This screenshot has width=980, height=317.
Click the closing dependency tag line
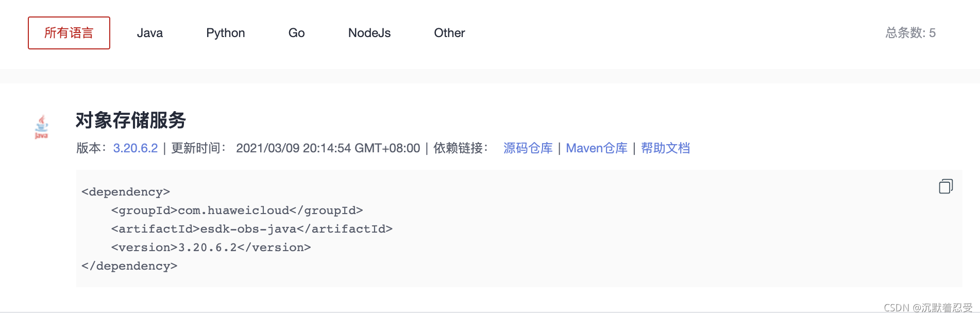[129, 266]
